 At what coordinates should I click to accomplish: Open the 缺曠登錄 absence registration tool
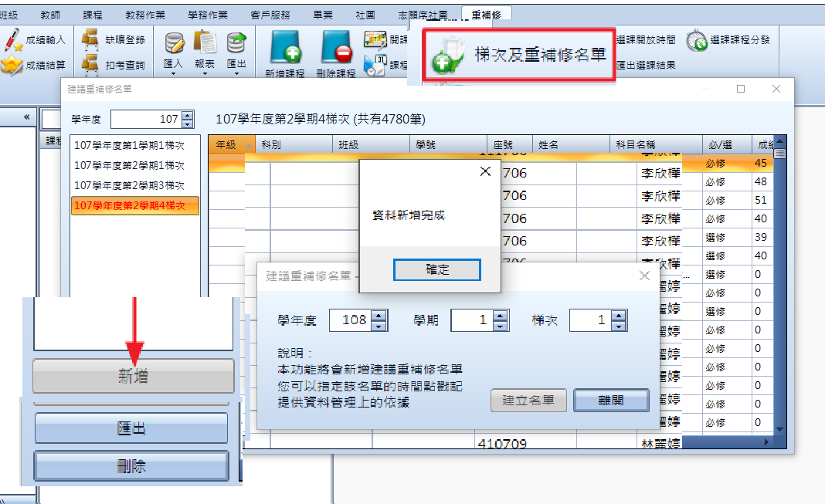114,40
